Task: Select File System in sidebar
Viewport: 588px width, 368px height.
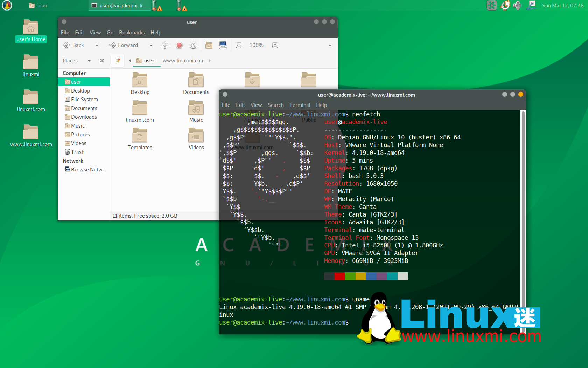Action: (84, 100)
